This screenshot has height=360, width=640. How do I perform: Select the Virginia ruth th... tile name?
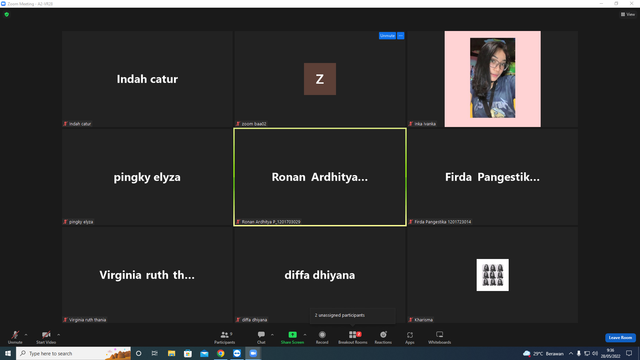(x=147, y=275)
